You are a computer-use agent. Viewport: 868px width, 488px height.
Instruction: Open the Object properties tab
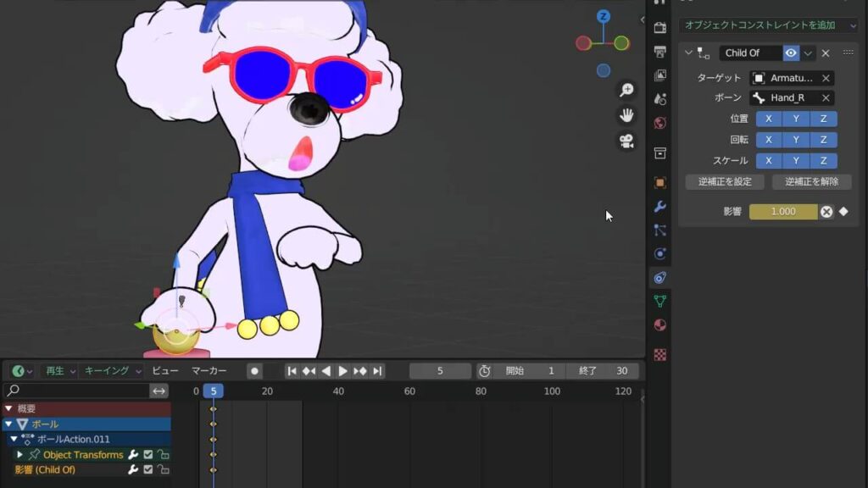[x=659, y=183]
